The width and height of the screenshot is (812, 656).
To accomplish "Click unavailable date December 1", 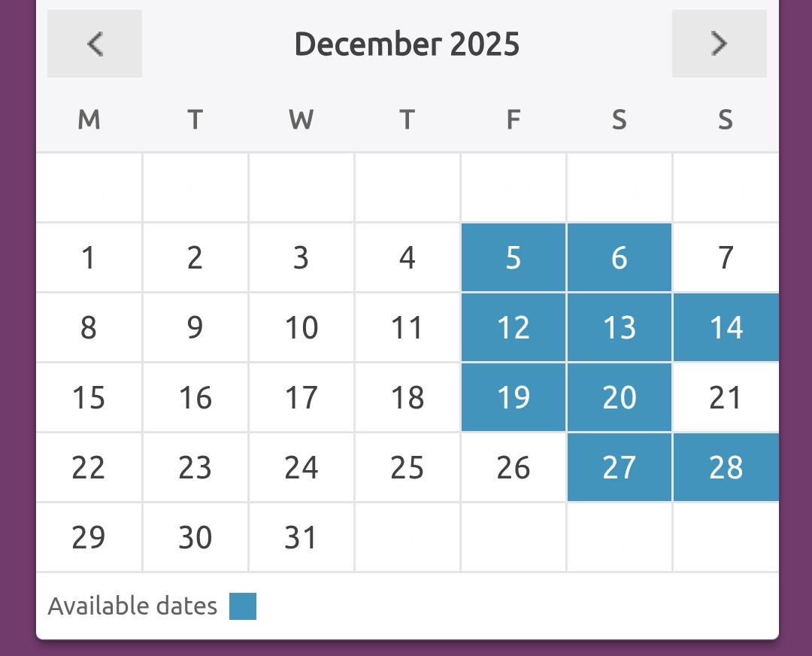I will (x=89, y=258).
